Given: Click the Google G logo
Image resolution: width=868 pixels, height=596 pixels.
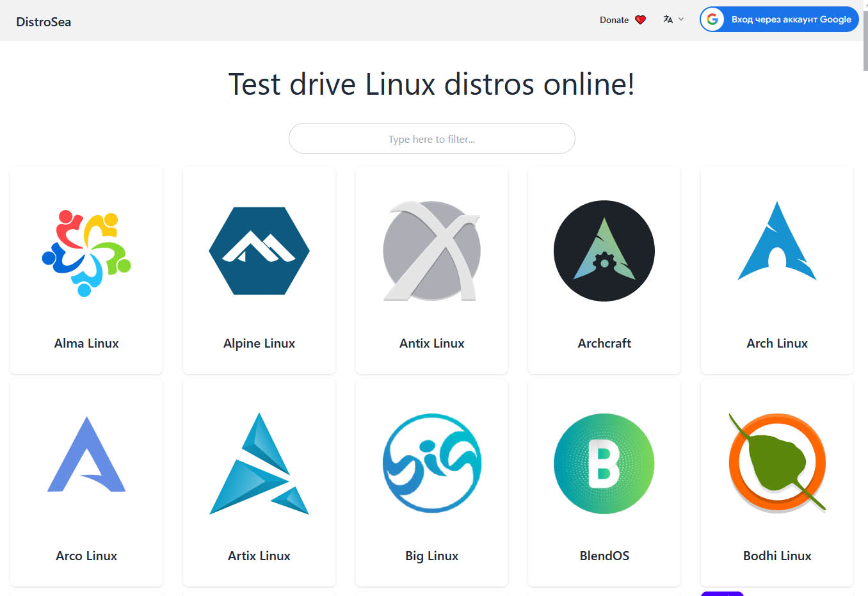Looking at the screenshot, I should (712, 19).
